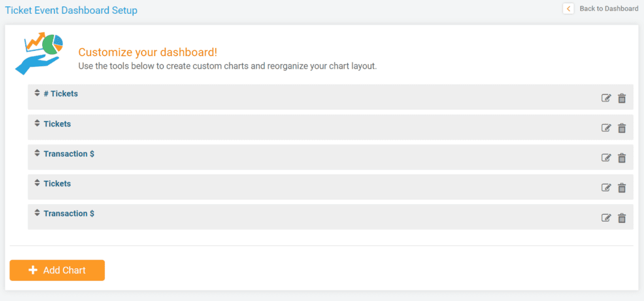This screenshot has width=644, height=301.
Task: Click the Add Chart button
Action: (57, 270)
